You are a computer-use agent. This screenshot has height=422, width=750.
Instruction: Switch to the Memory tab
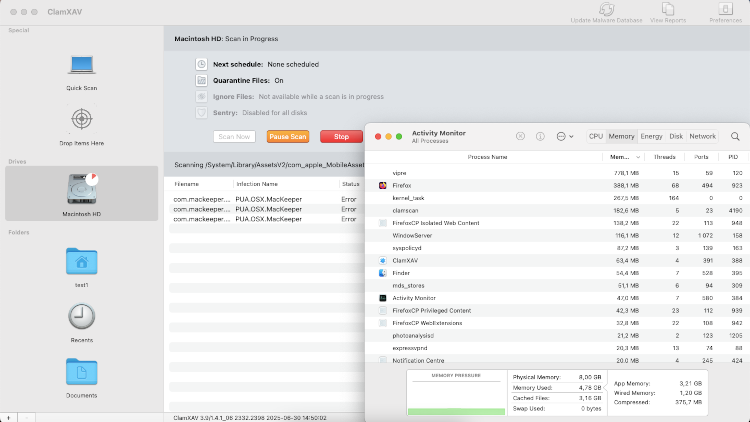pos(621,136)
